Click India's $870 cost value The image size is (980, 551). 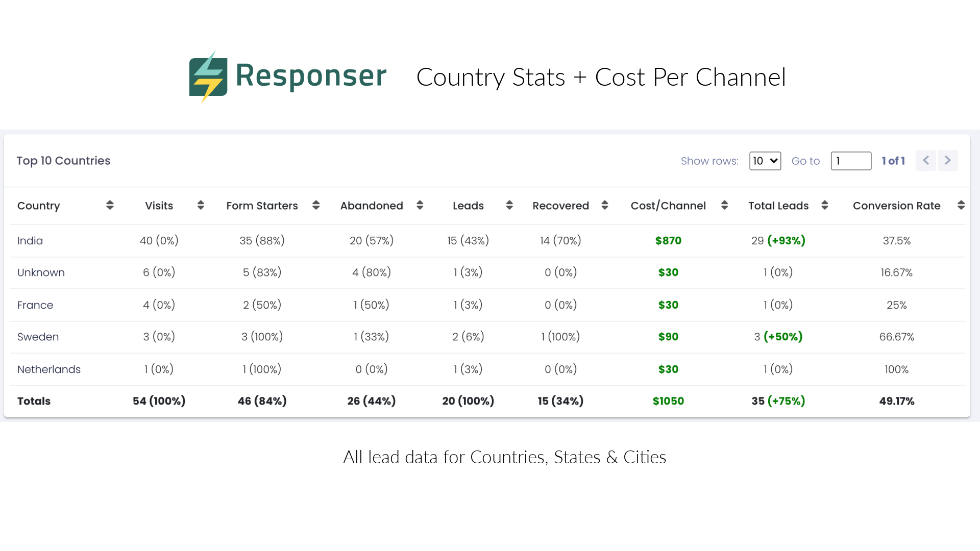[668, 240]
